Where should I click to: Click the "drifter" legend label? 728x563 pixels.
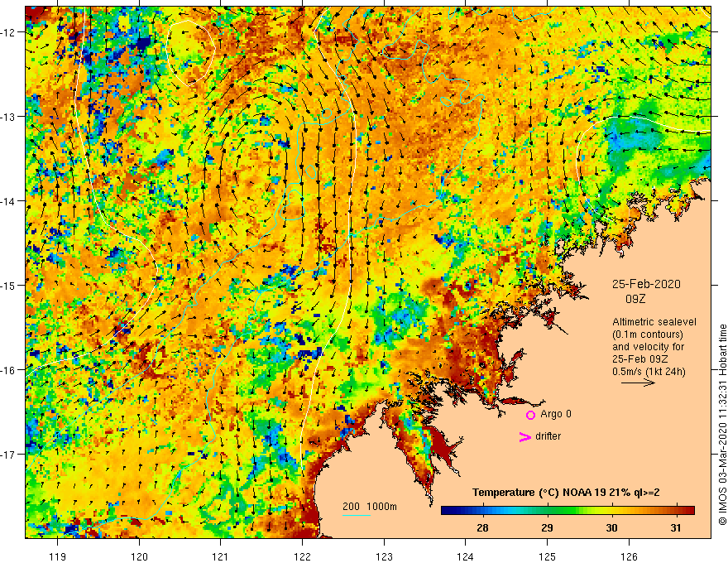pos(548,436)
